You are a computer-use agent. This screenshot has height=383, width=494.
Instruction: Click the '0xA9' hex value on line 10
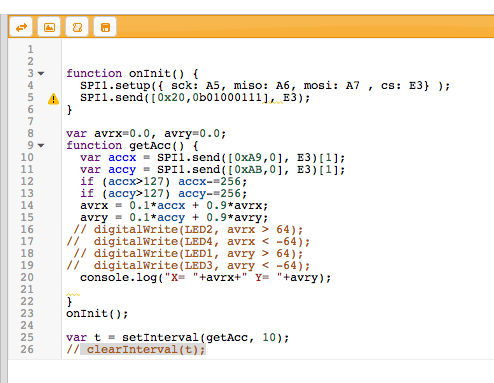tap(248, 158)
